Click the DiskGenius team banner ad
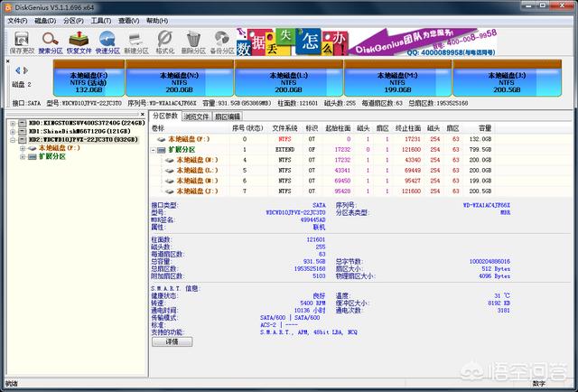The height and width of the screenshot is (392, 578). pos(367,42)
